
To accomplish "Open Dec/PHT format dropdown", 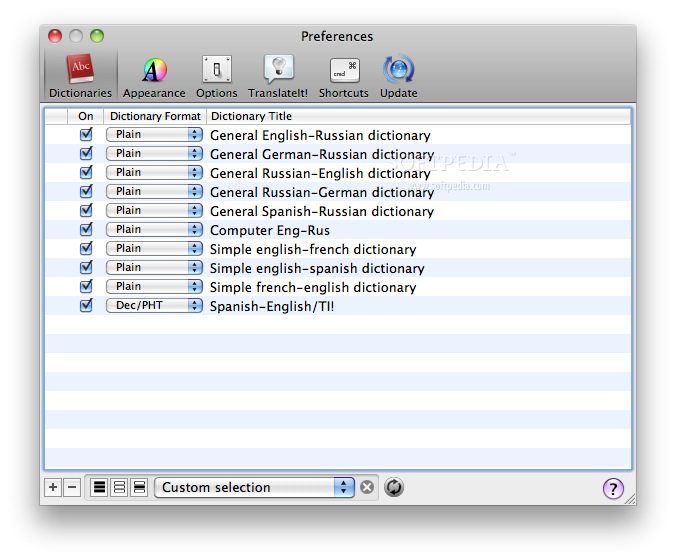I will (154, 305).
